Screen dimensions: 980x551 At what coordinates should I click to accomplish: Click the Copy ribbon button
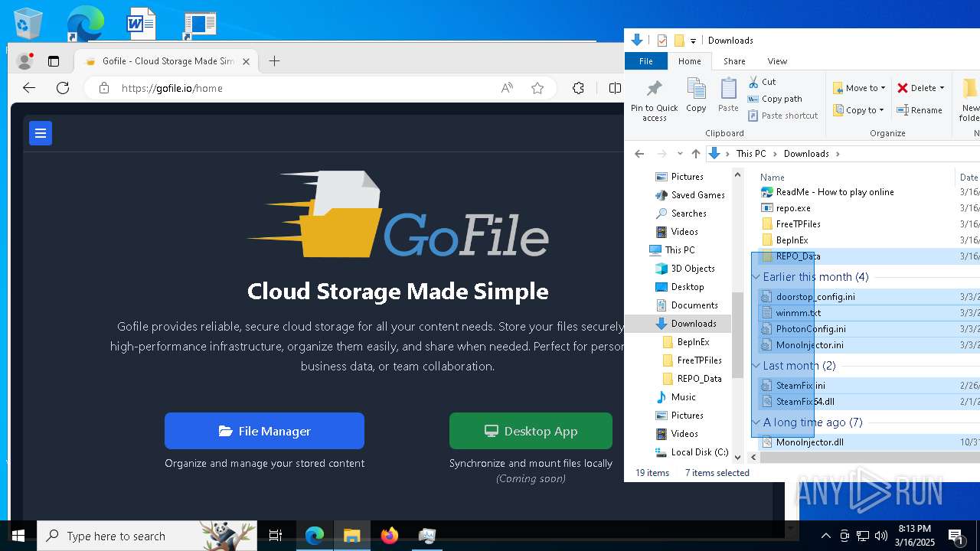[696, 95]
